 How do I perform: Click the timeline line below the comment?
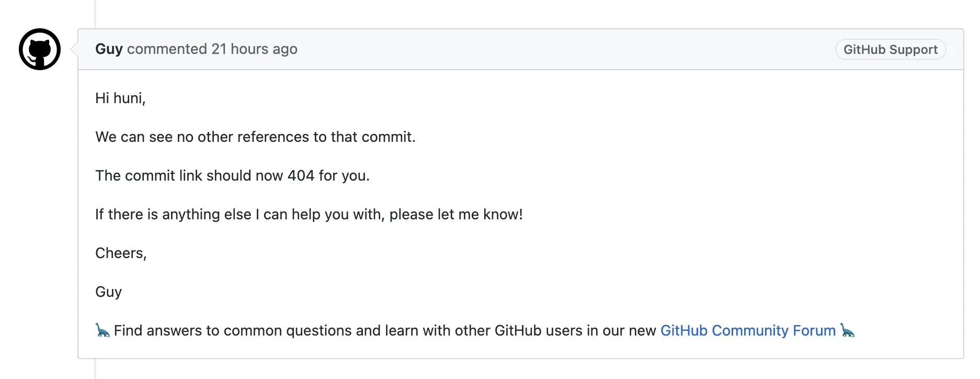pos(95,370)
